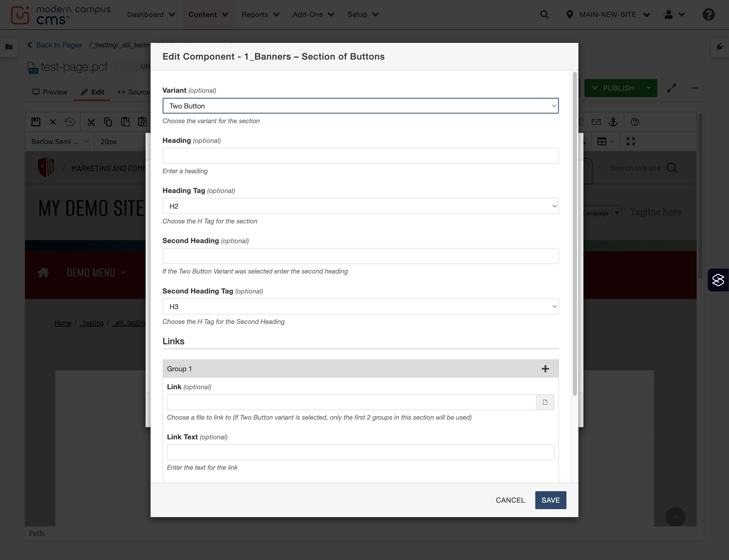Open the MAIN-NEW-SITE site selector
This screenshot has height=560, width=729.
click(608, 14)
